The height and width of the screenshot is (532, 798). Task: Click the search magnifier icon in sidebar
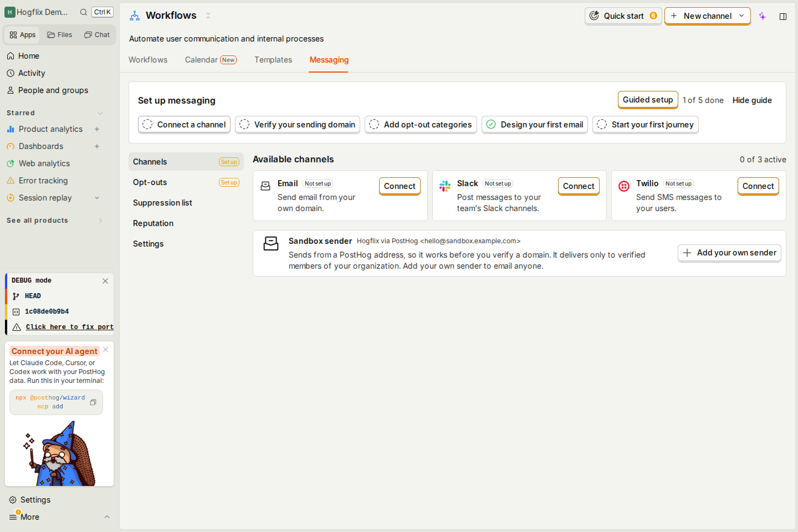click(x=84, y=12)
